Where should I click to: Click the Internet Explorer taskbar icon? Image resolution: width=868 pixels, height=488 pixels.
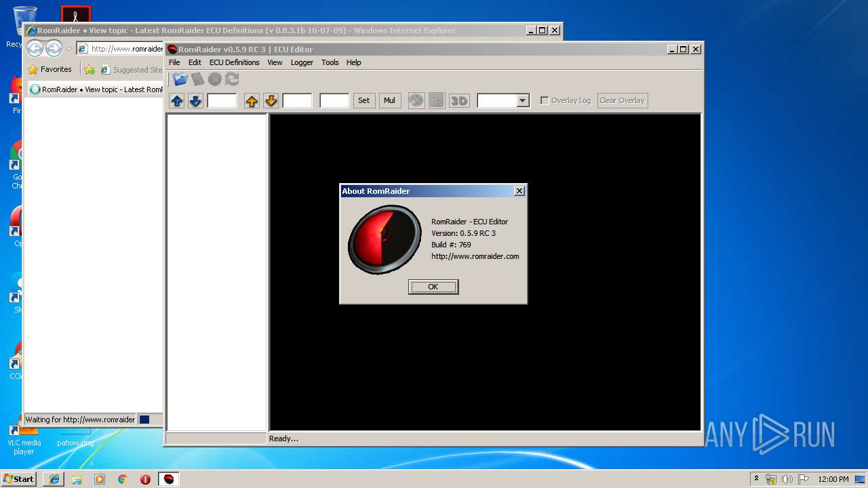coord(54,479)
